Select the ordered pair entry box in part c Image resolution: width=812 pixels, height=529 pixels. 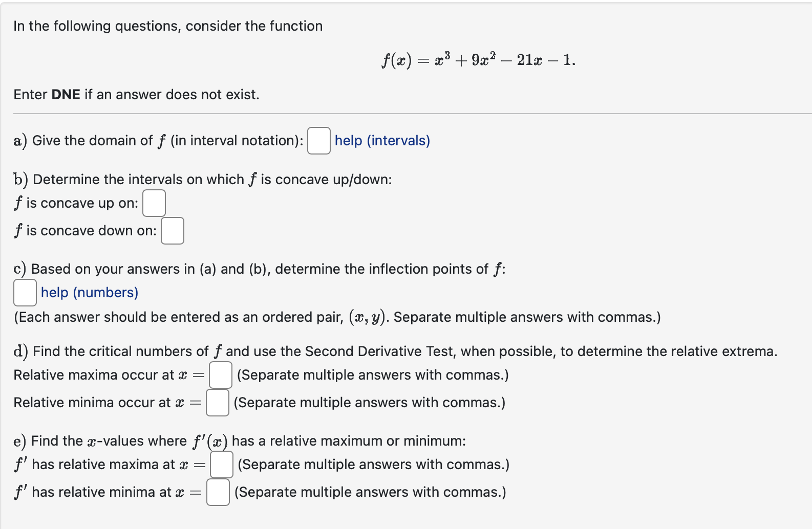(x=25, y=292)
